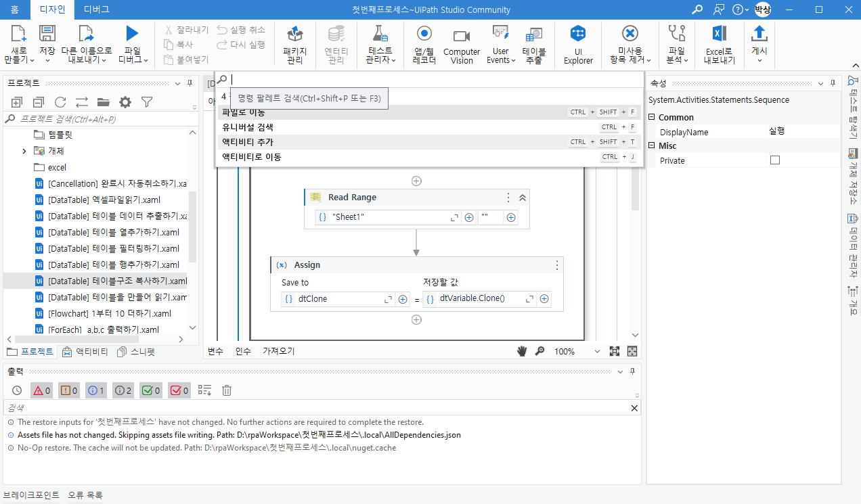Select 액티비티로 이동 in command palette
Screen dimensions: 861x504
(429, 157)
